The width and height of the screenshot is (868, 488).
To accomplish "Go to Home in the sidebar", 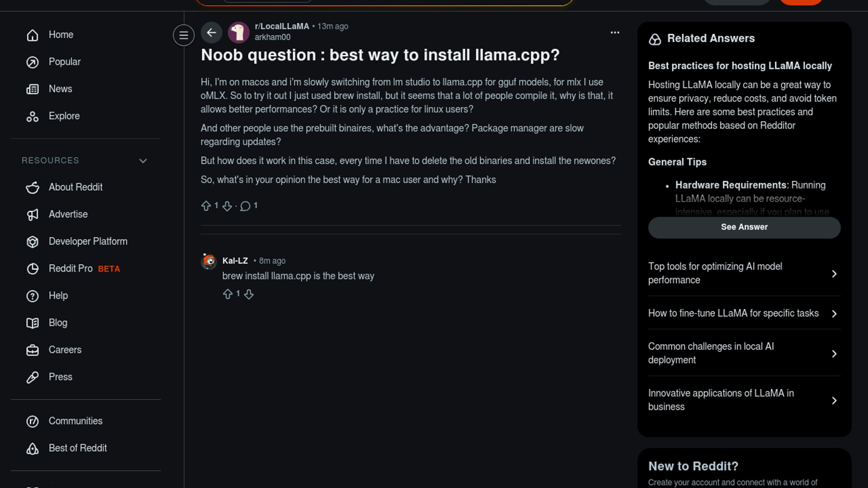I will (x=61, y=35).
